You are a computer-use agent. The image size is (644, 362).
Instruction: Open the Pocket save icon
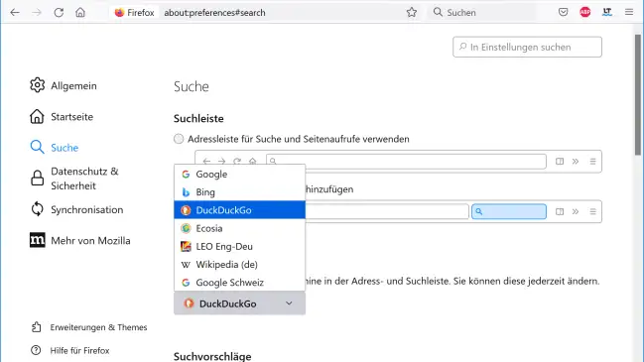(563, 12)
